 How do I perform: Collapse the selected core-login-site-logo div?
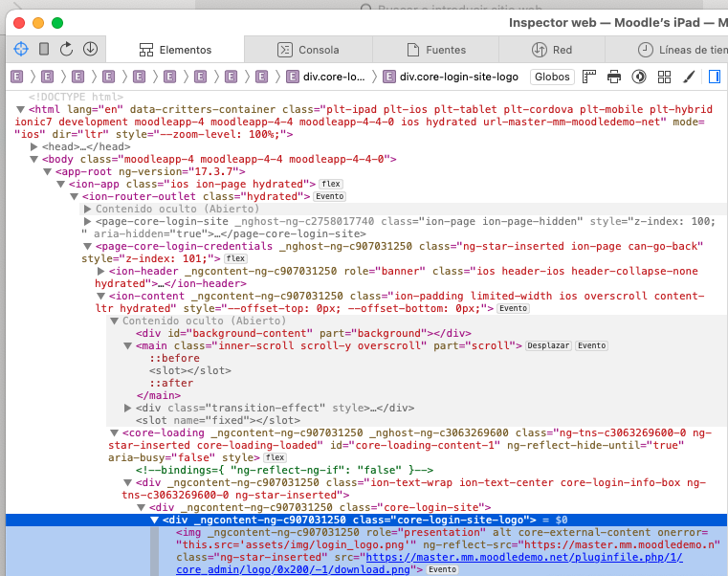[x=155, y=521]
